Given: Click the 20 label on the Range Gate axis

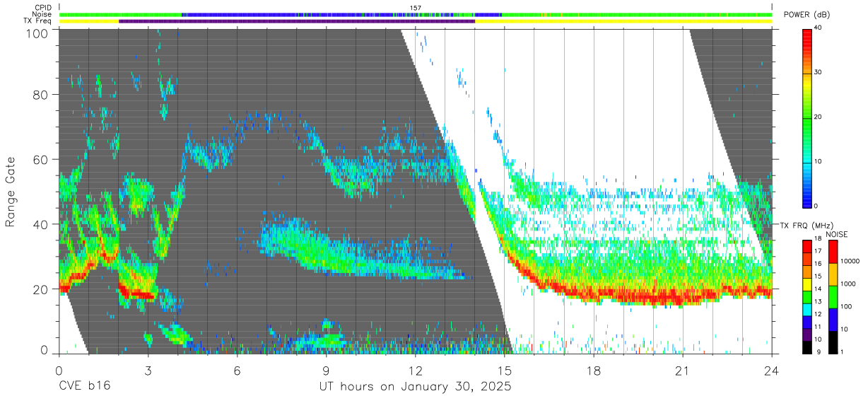Looking at the screenshot, I should click(41, 289).
